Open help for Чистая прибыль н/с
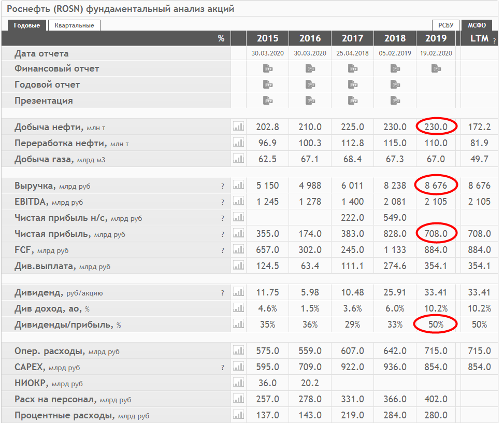504x423 pixels. [x=222, y=218]
